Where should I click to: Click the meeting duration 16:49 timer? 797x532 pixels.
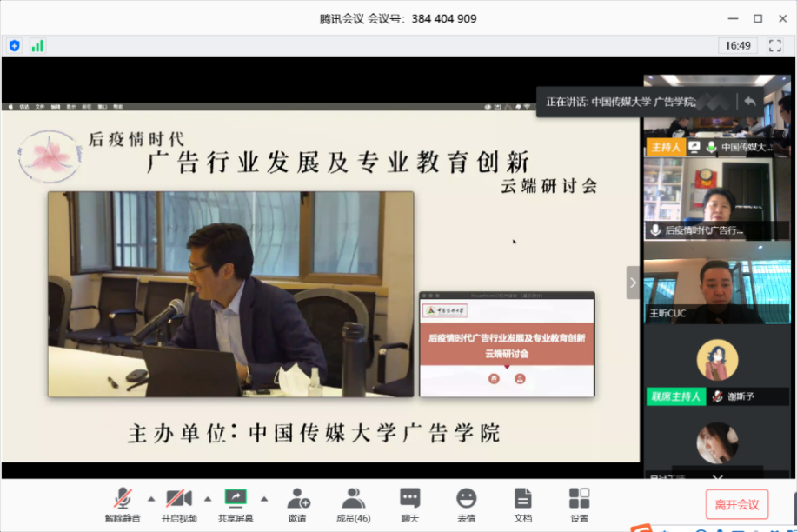point(738,45)
